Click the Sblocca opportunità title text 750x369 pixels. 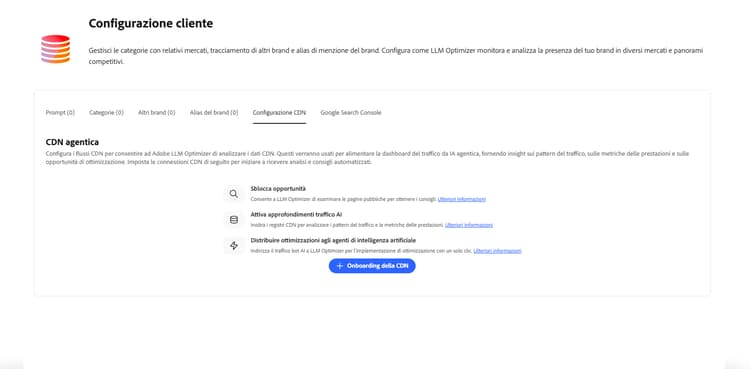[x=278, y=189]
